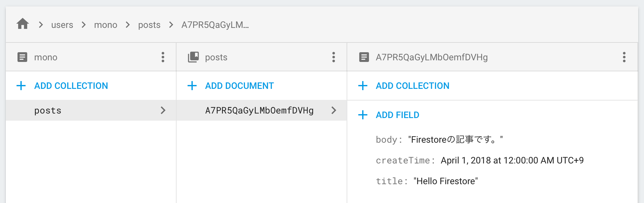Open the mono document overflow menu

pos(163,57)
